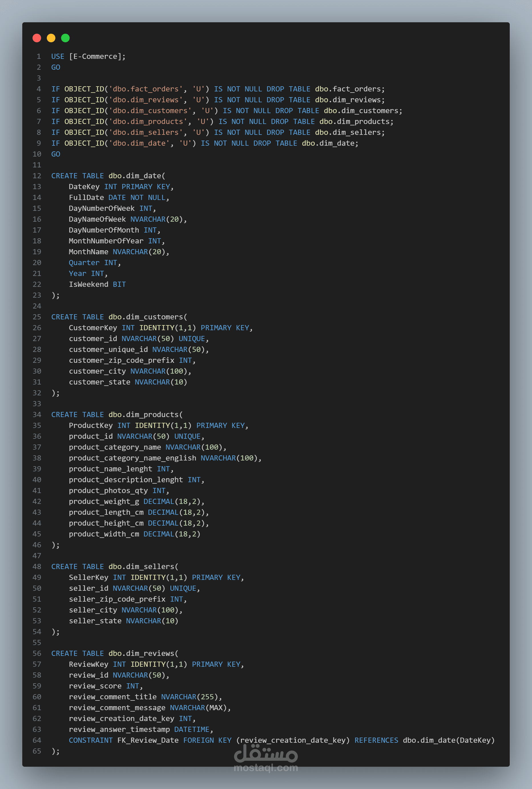This screenshot has height=789, width=532.
Task: Click the REFERENCES keyword on the last constraint
Action: click(x=376, y=740)
